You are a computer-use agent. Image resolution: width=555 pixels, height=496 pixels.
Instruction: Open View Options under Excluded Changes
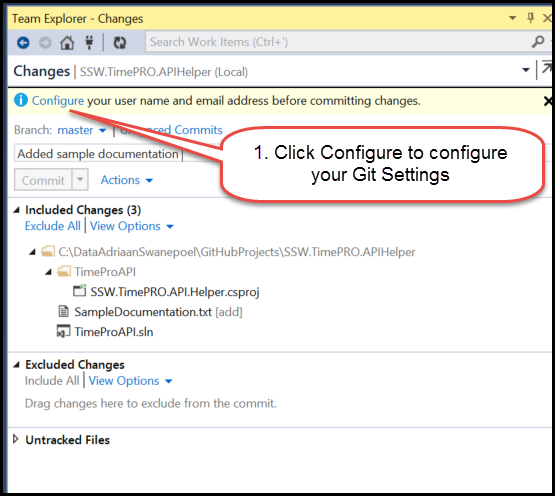click(x=131, y=381)
